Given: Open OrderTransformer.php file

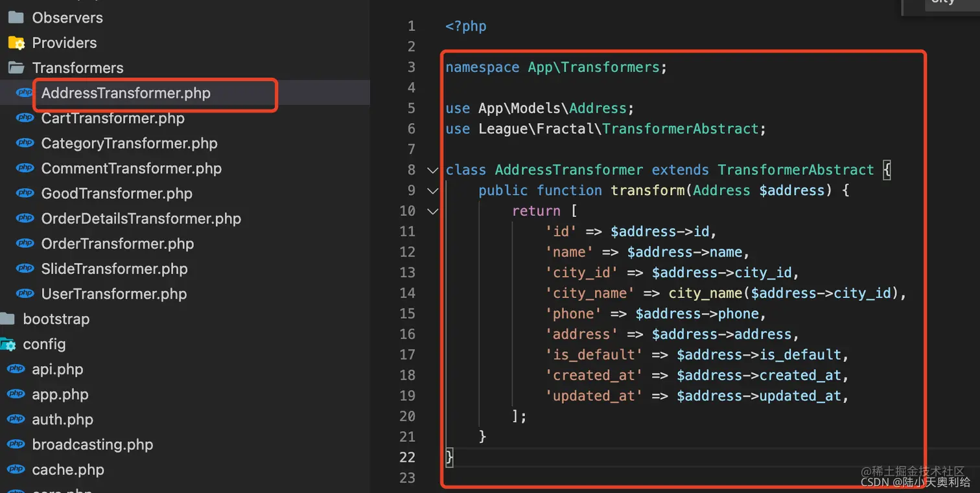Looking at the screenshot, I should 117,244.
